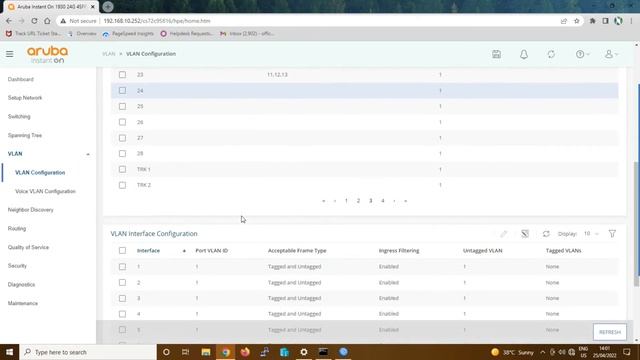Check the box for TRK 1
The width and height of the screenshot is (640, 360).
coord(122,169)
